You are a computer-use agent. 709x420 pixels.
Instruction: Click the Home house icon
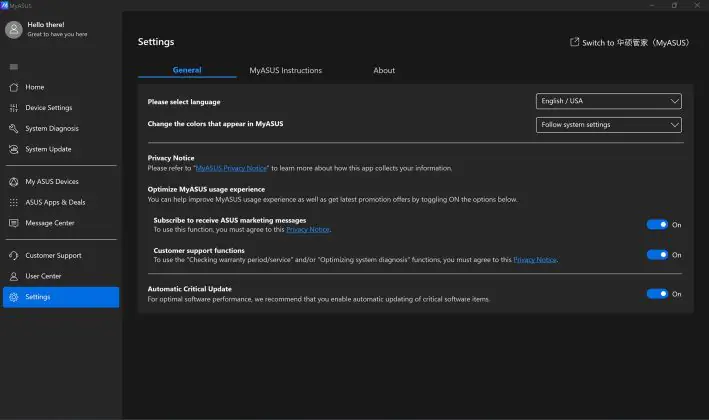[14, 87]
